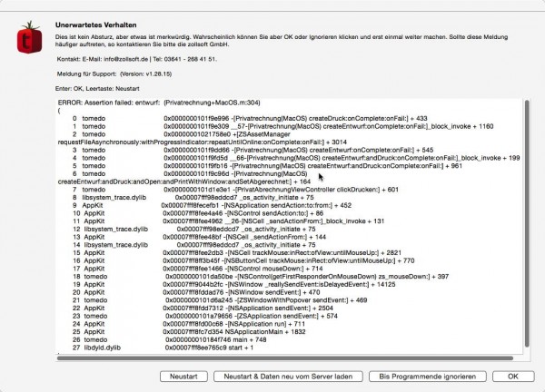The height and width of the screenshot is (392, 545).
Task: Click the Tel: 03641 - 268 41 51 text
Action: [x=185, y=59]
